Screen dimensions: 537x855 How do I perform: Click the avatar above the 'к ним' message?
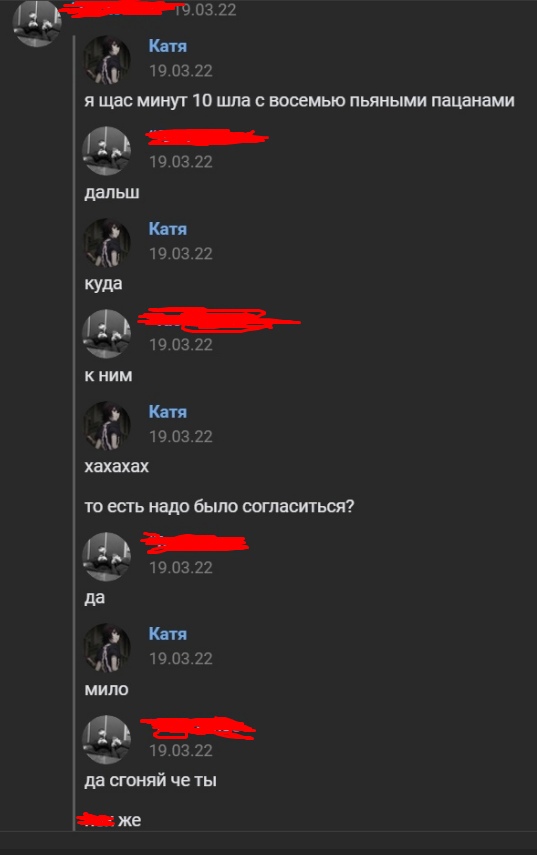click(x=106, y=334)
